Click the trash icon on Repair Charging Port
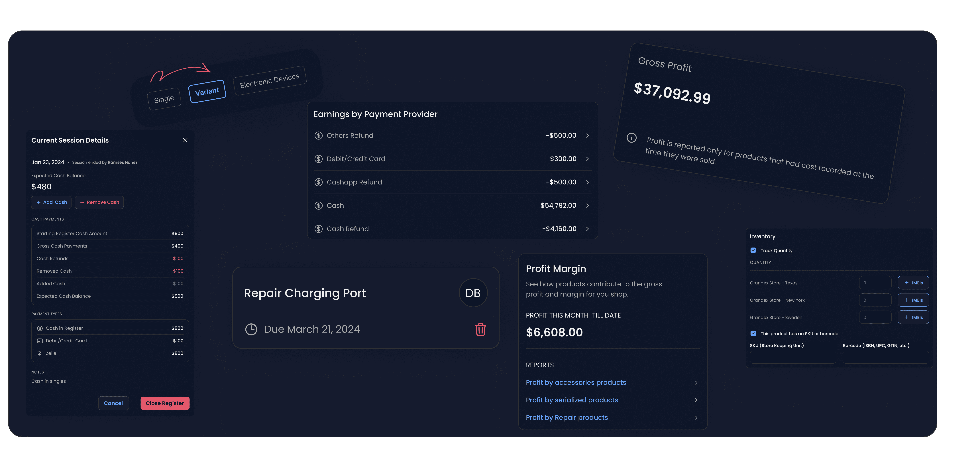 click(480, 329)
